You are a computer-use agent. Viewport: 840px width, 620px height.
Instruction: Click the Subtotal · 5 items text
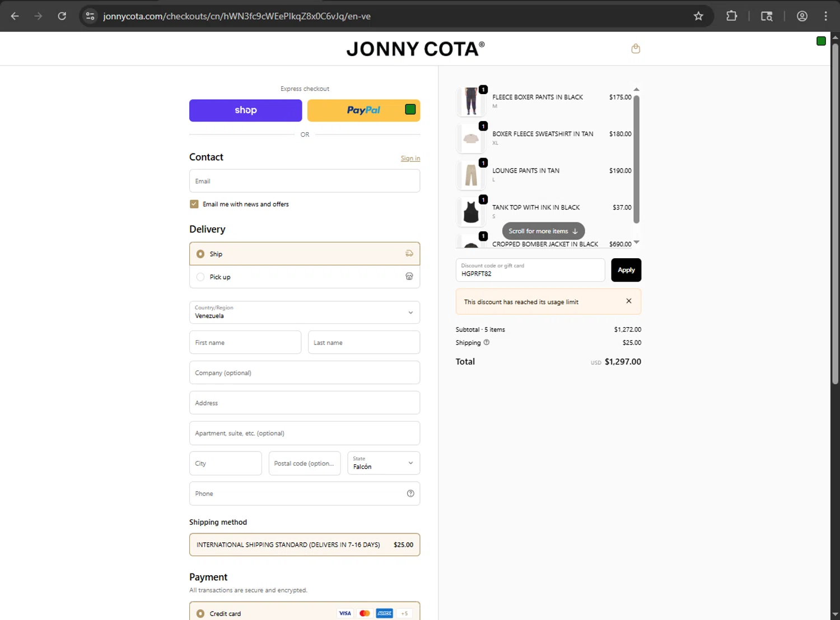pos(480,329)
